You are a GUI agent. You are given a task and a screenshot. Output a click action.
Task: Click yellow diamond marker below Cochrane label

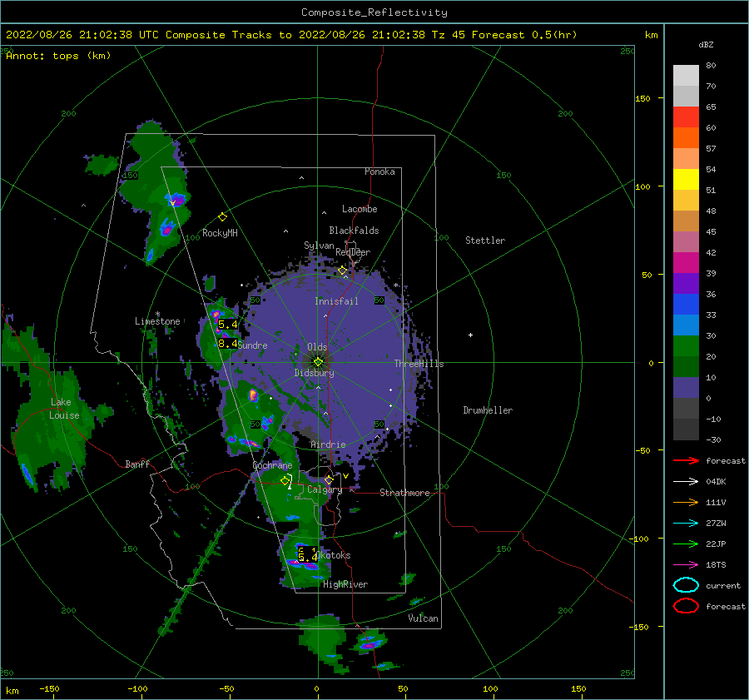[285, 481]
